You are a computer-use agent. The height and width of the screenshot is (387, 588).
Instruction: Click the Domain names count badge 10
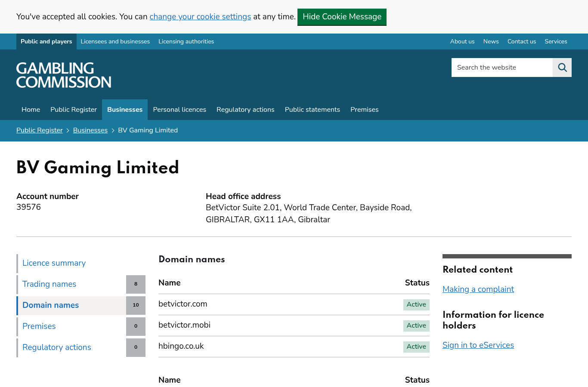tap(136, 305)
